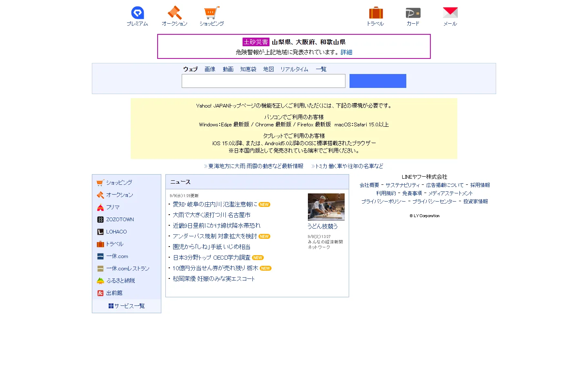Open 投資家情報 footer link
The width and height of the screenshot is (588, 368).
click(475, 202)
